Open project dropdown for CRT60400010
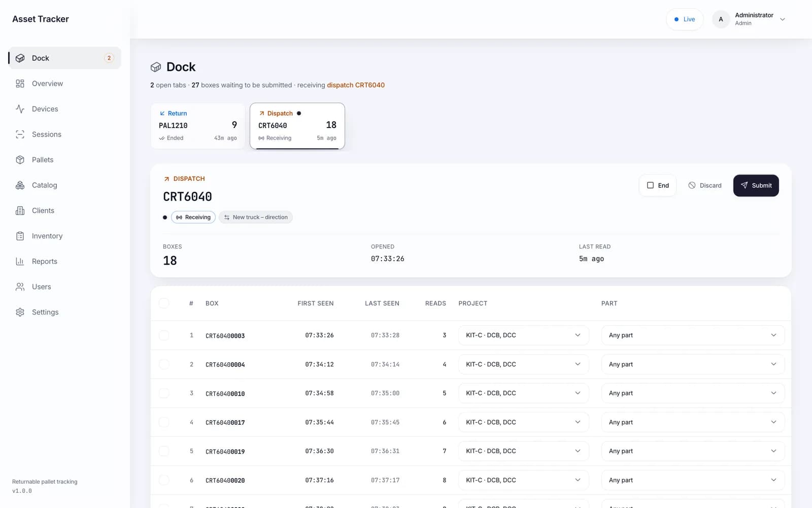 [x=523, y=393]
